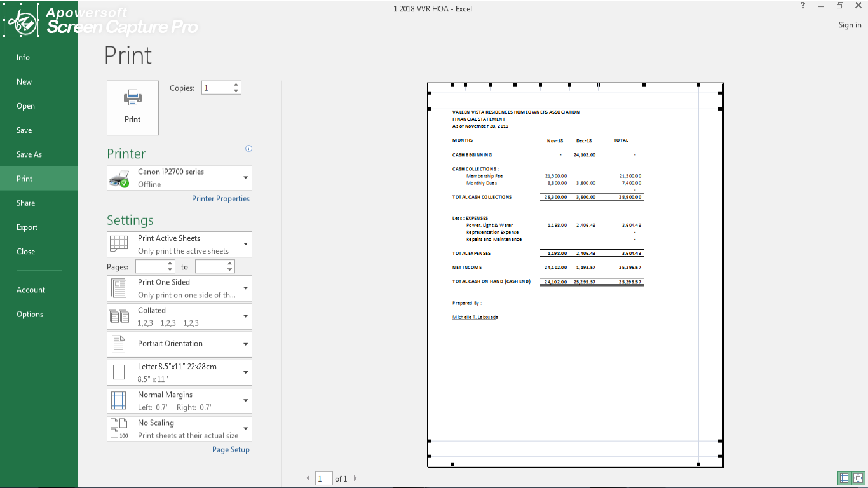Click the "NET INCOME" row label

pyautogui.click(x=467, y=268)
